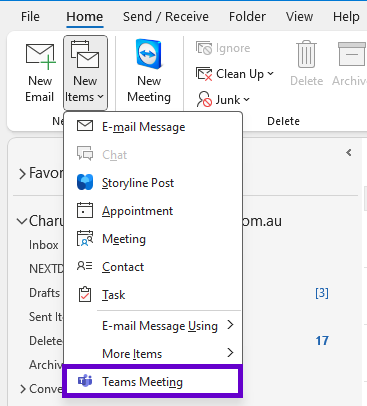Collapse the New Items dropdown button
Viewport: 367px width, 406px height.
point(85,72)
